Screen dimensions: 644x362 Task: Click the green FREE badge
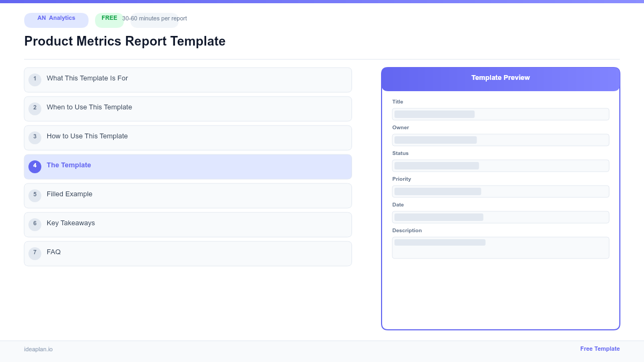[x=109, y=20]
